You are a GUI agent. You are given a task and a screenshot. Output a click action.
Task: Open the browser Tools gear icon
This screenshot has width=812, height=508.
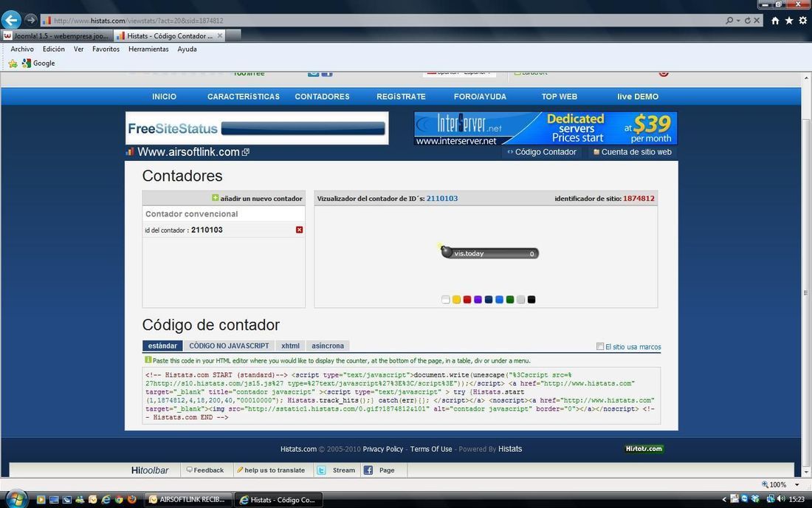tap(802, 21)
